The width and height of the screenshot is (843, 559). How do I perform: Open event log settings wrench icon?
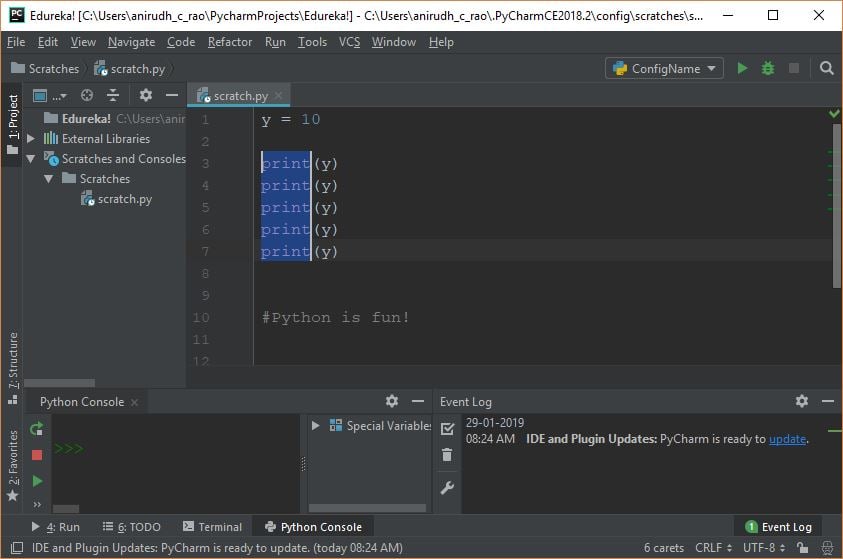pyautogui.click(x=447, y=487)
